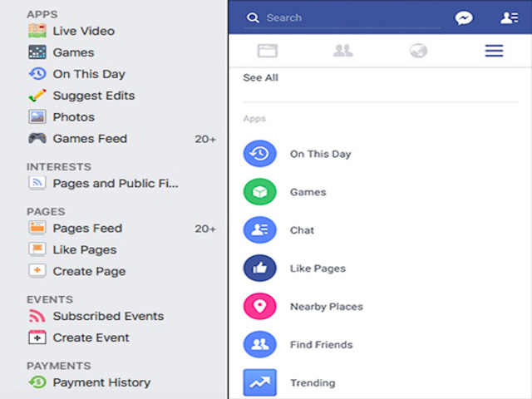Click the search magnifier icon
Viewport: 532px width, 399px height.
coord(253,17)
